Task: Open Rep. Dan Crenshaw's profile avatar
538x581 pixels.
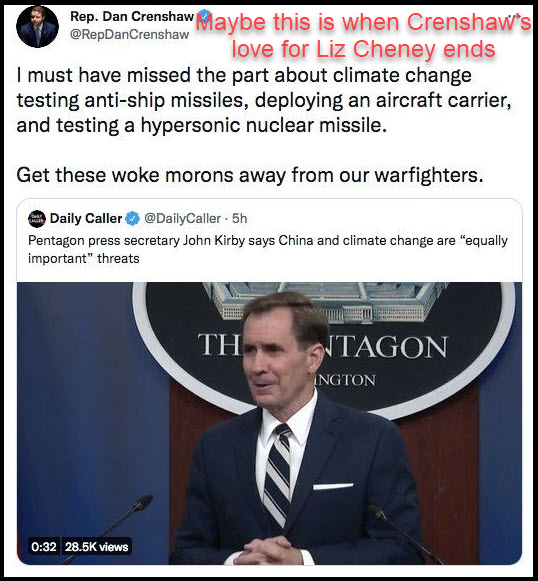Action: point(37,26)
